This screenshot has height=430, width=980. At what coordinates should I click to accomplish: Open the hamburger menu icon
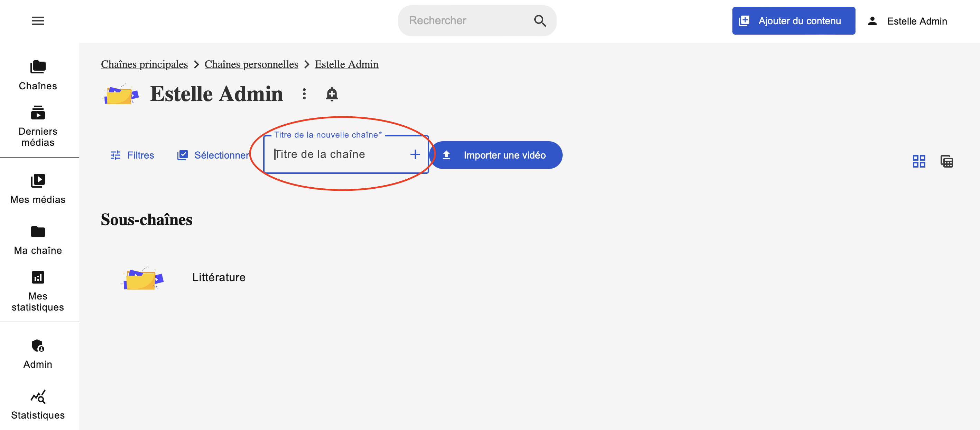38,20
